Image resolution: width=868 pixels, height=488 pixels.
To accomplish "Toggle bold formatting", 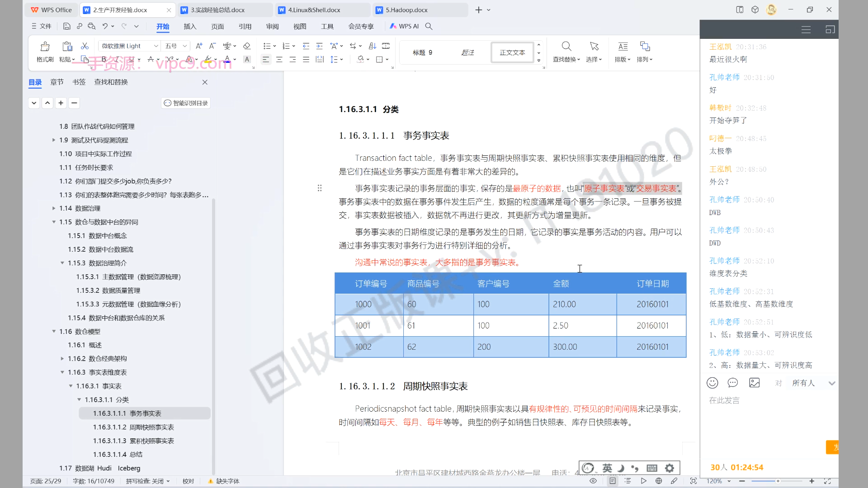I will (x=104, y=59).
